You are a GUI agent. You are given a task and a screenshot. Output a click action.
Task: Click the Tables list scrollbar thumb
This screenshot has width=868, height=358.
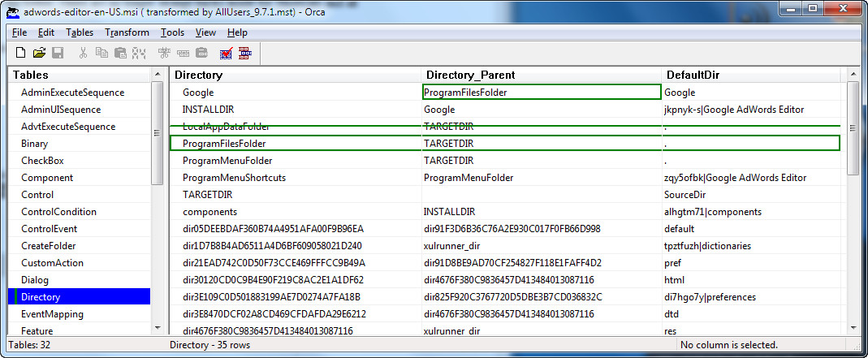pos(158,133)
